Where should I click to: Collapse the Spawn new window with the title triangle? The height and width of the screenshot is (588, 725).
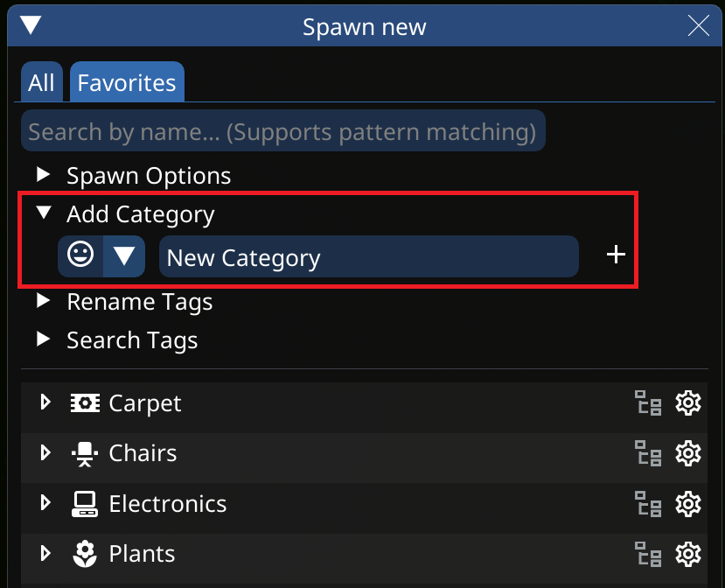[31, 25]
